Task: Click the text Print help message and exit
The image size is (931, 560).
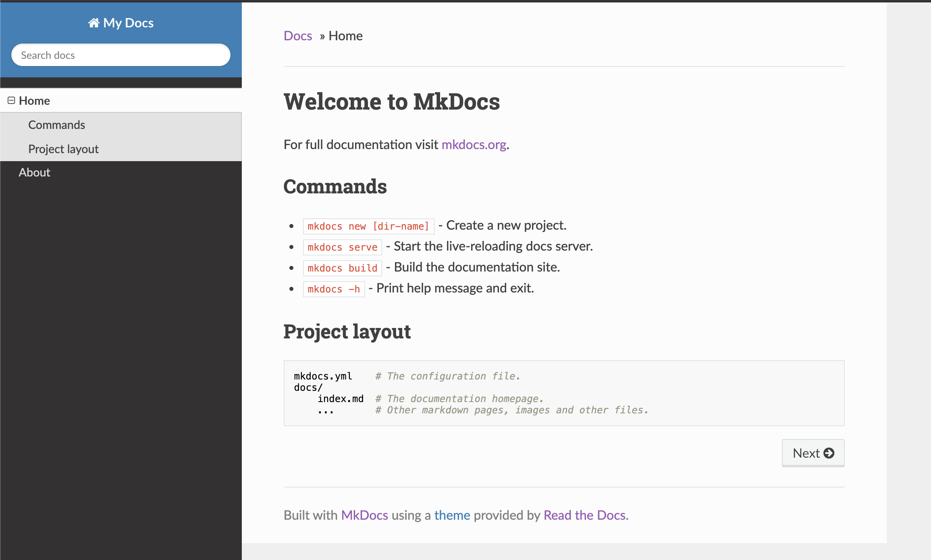Action: coord(455,288)
